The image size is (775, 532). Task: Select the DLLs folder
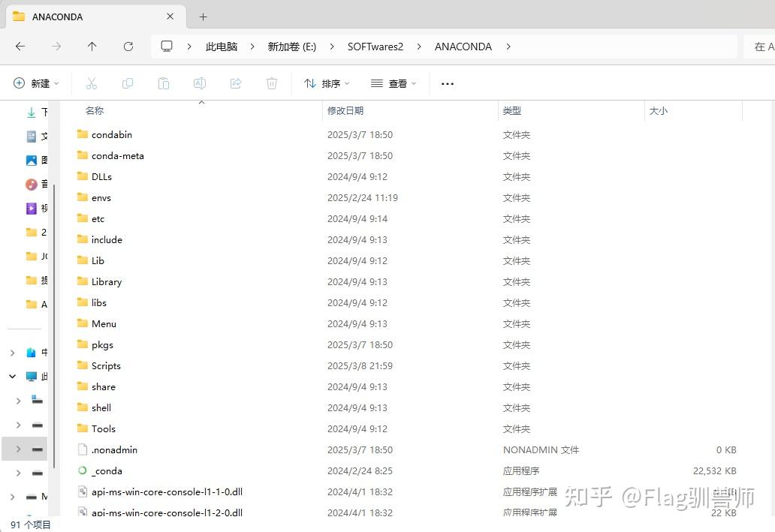point(101,176)
